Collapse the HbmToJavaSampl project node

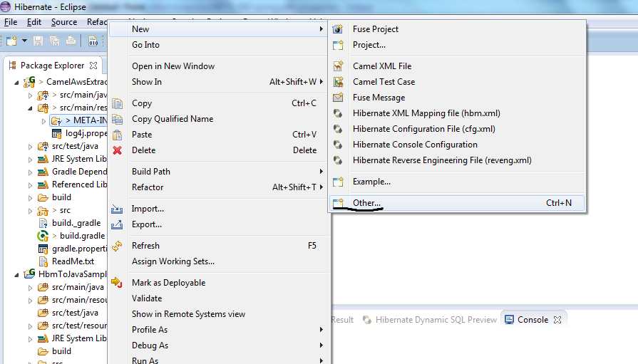(x=16, y=275)
